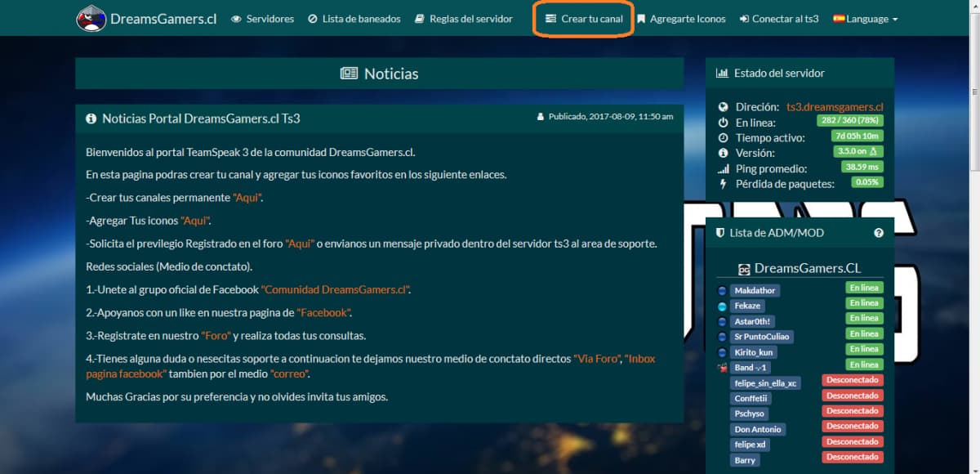Open ts3.dreamsgamers.cl server address link
980x474 pixels.
tap(835, 107)
